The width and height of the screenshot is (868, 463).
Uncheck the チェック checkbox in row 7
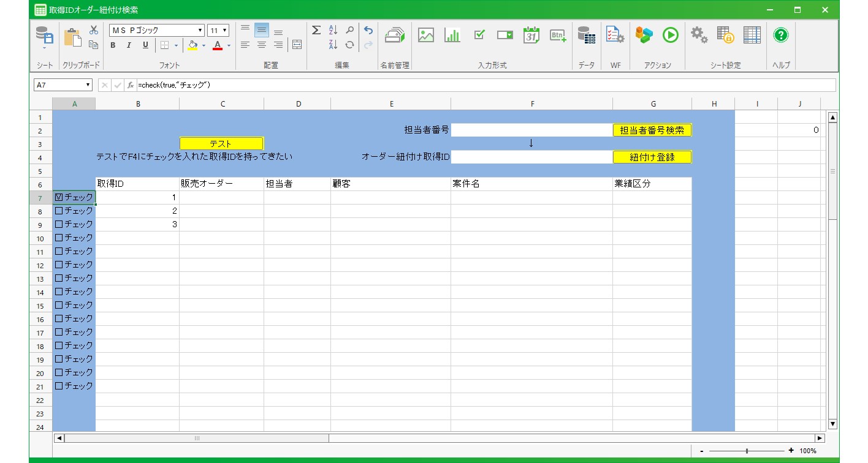[x=59, y=197]
